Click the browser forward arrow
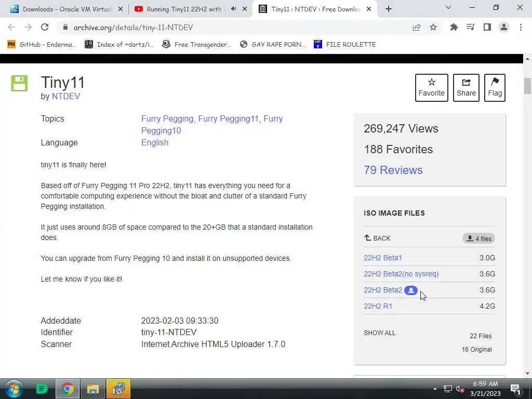 [28, 27]
